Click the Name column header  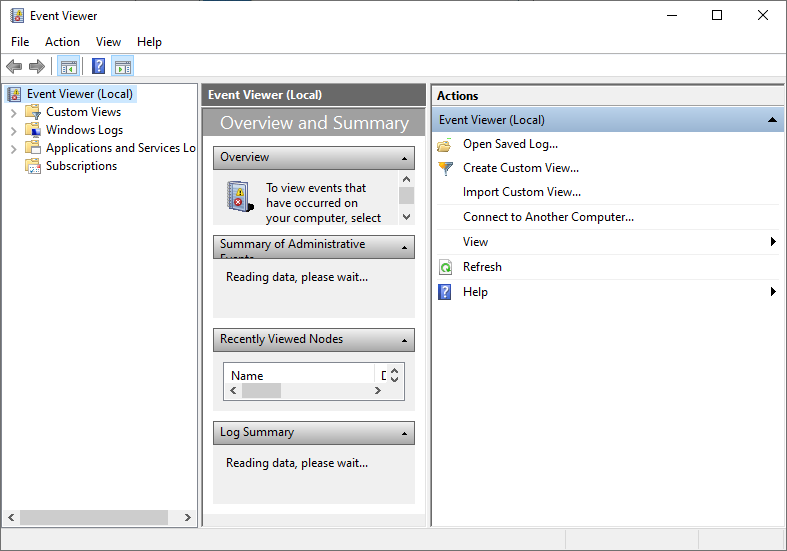point(299,375)
